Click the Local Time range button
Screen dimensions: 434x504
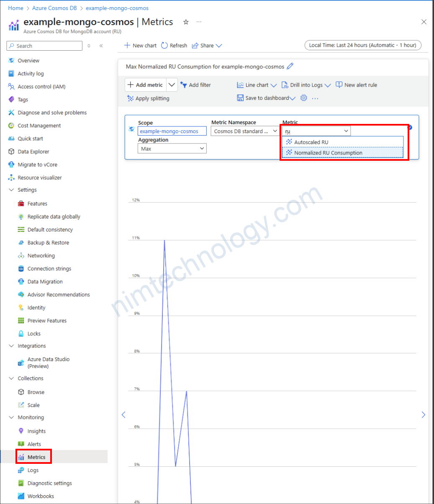[362, 45]
